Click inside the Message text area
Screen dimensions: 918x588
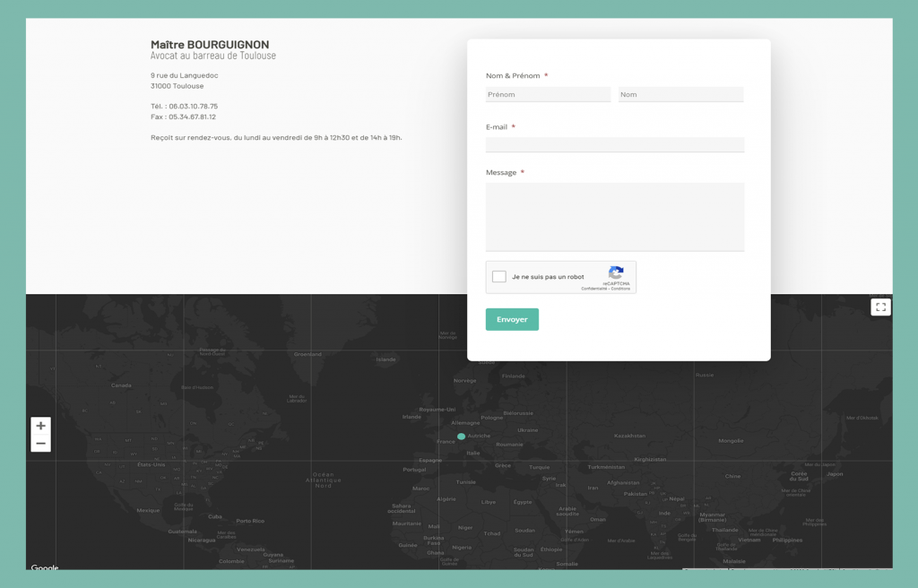pos(615,217)
